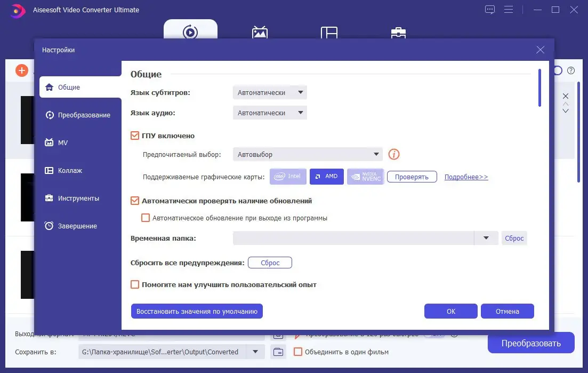Viewport: 588px width, 373px height.
Task: Open output folder icon beside save path
Action: (x=278, y=352)
